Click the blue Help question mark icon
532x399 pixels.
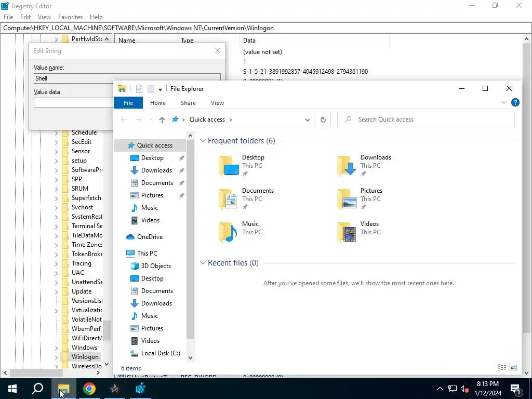[x=515, y=102]
